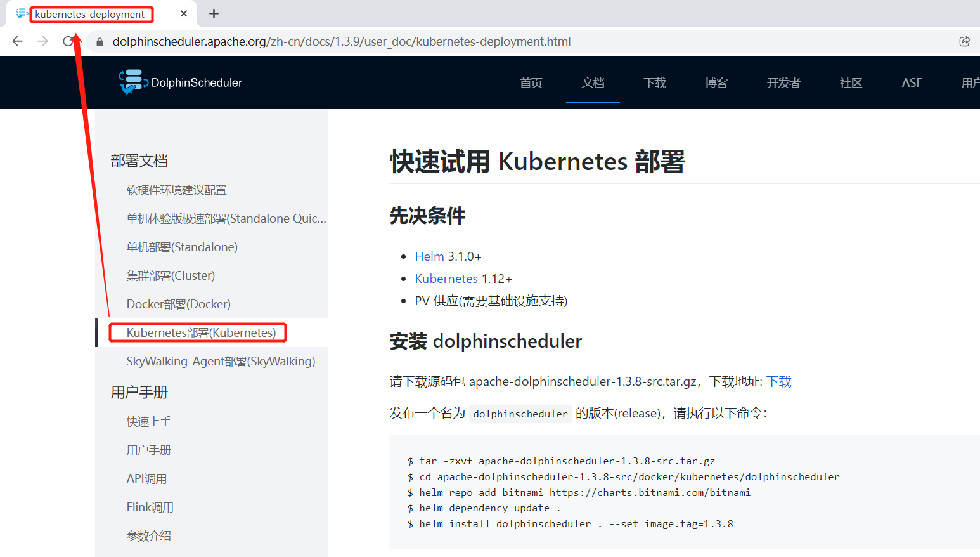Open the 开发者 nav item
The width and height of the screenshot is (980, 557).
[x=783, y=83]
